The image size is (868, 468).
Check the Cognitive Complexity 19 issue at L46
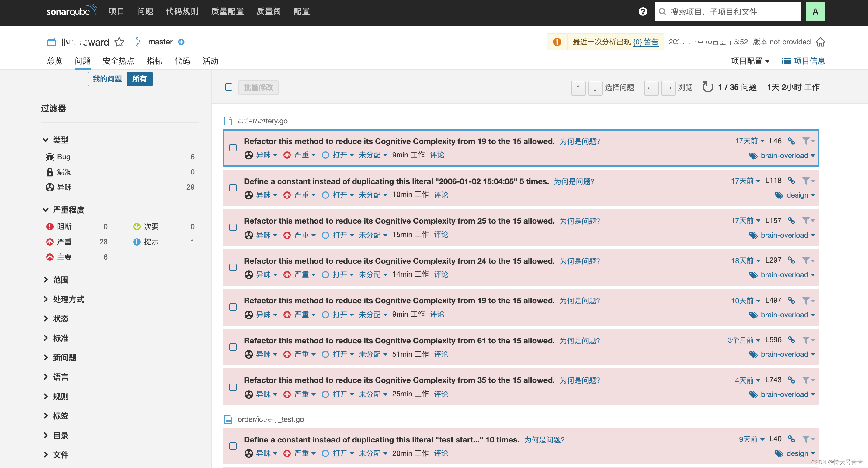pos(233,148)
